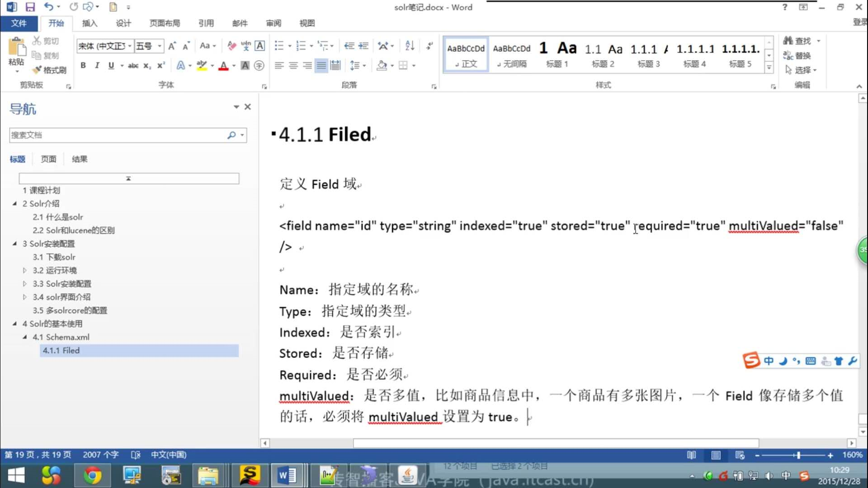Click the line spacing icon
868x488 pixels.
pos(355,66)
